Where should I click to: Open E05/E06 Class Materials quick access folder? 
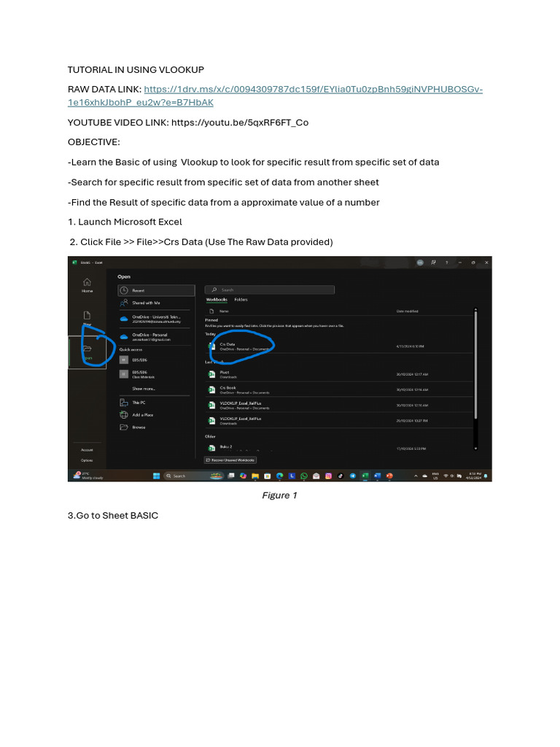tap(156, 374)
